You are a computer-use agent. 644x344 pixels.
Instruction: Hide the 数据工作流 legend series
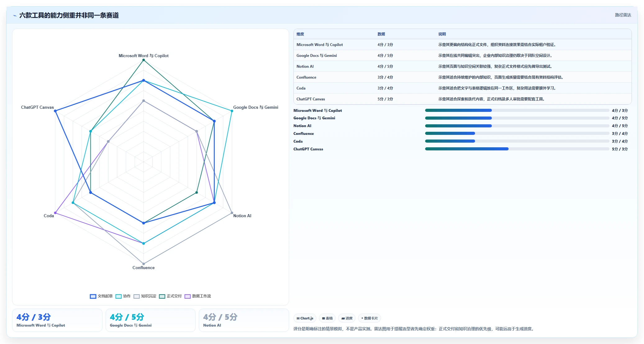click(197, 296)
